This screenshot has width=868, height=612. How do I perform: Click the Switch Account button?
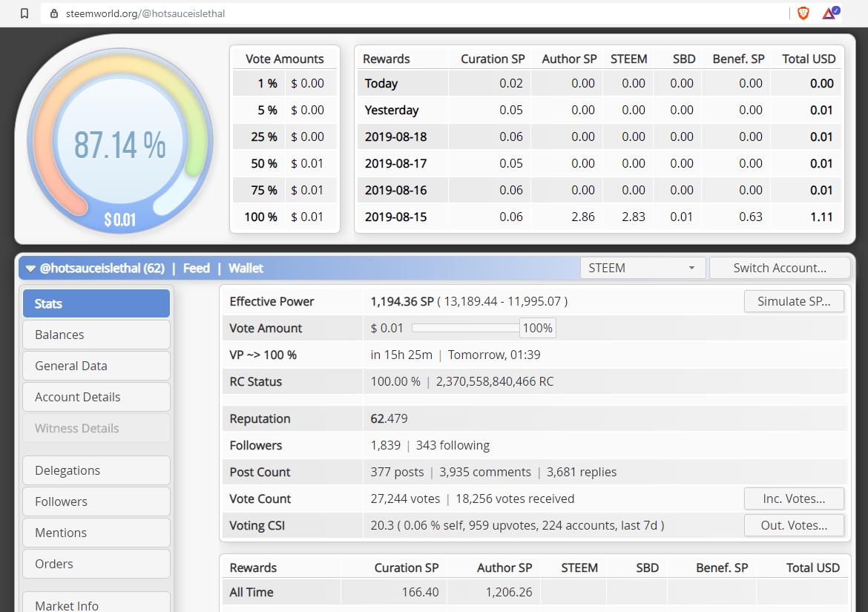point(780,268)
